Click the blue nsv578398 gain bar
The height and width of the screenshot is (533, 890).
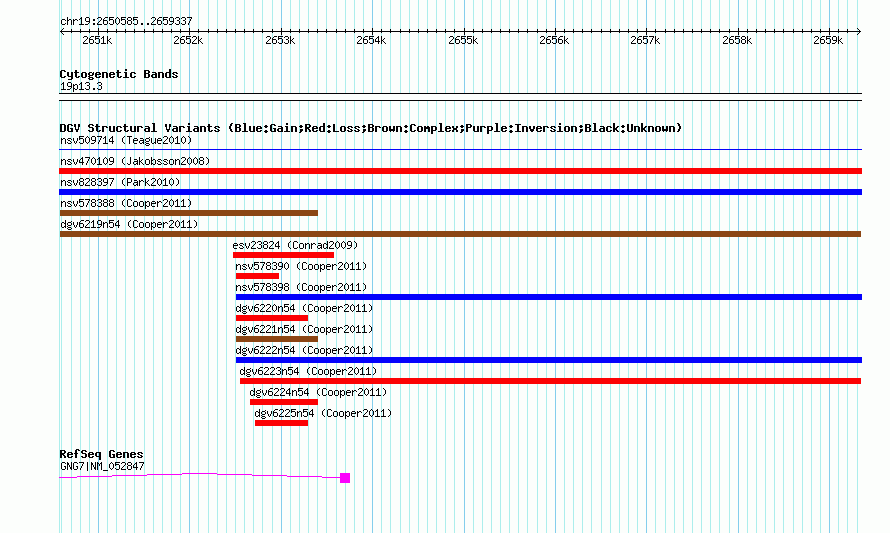click(x=549, y=297)
